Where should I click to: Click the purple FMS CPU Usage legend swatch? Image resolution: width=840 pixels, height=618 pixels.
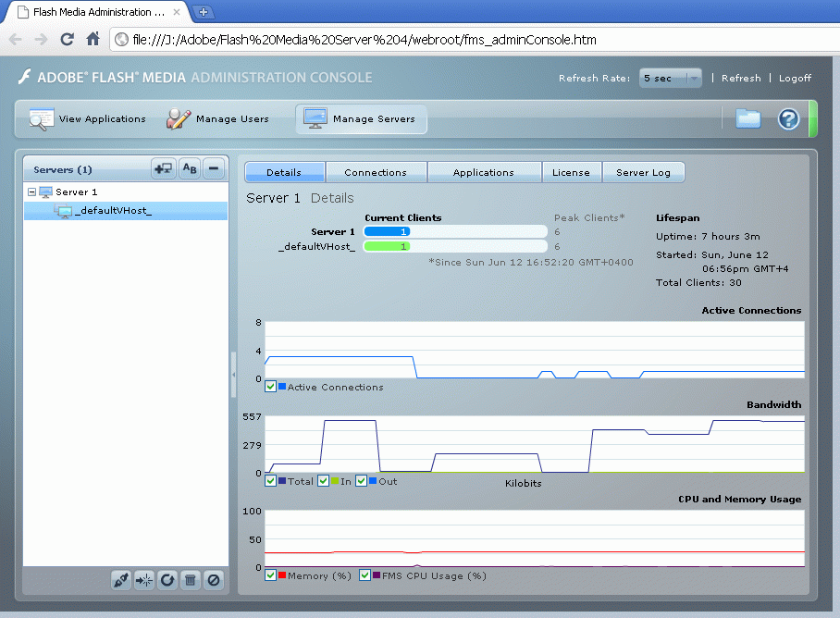click(x=377, y=575)
